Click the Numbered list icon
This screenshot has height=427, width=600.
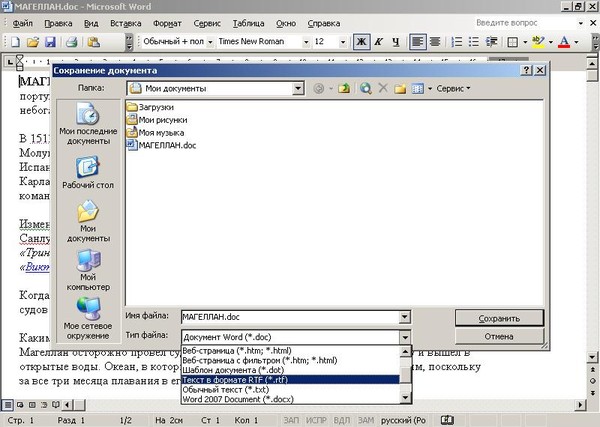tap(456, 42)
